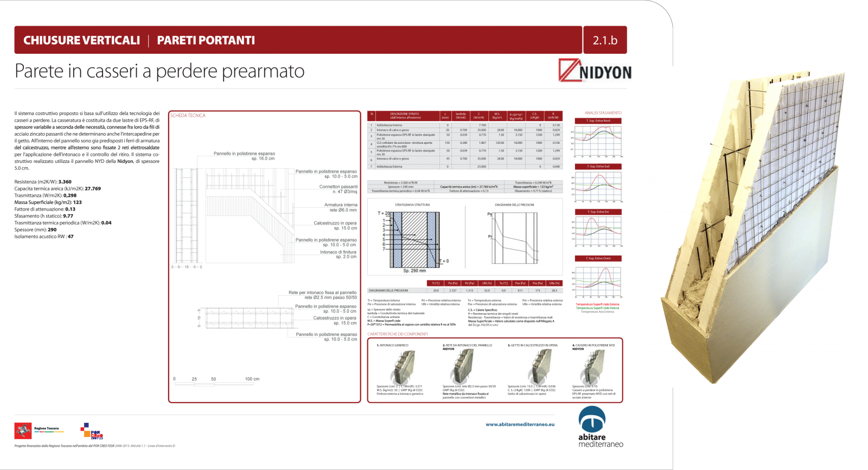868x470 pixels.
Task: Click the Temperatura Aria Esterna legend entry
Action: tap(597, 312)
